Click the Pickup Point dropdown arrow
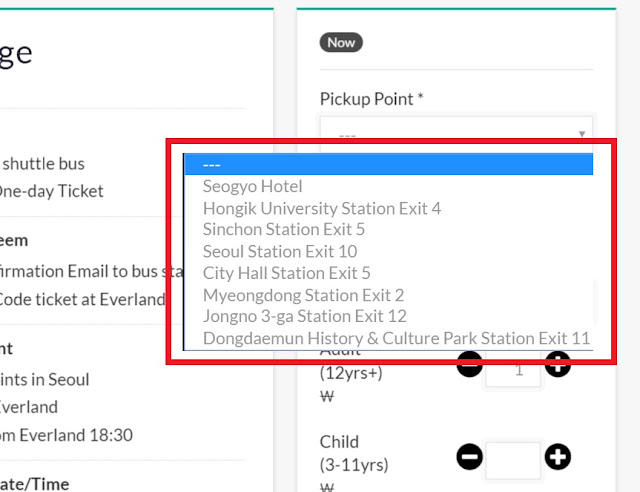Viewport: 640px width, 492px height. click(x=582, y=134)
